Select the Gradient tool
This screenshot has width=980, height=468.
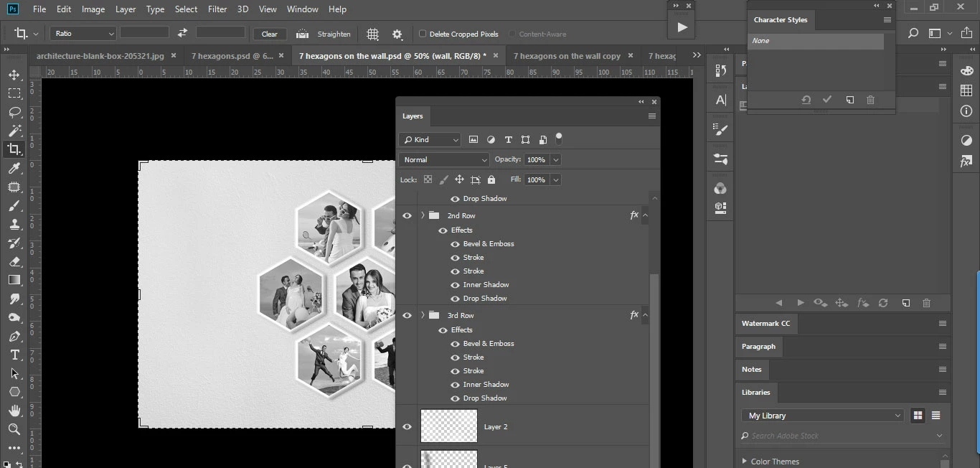pos(14,281)
